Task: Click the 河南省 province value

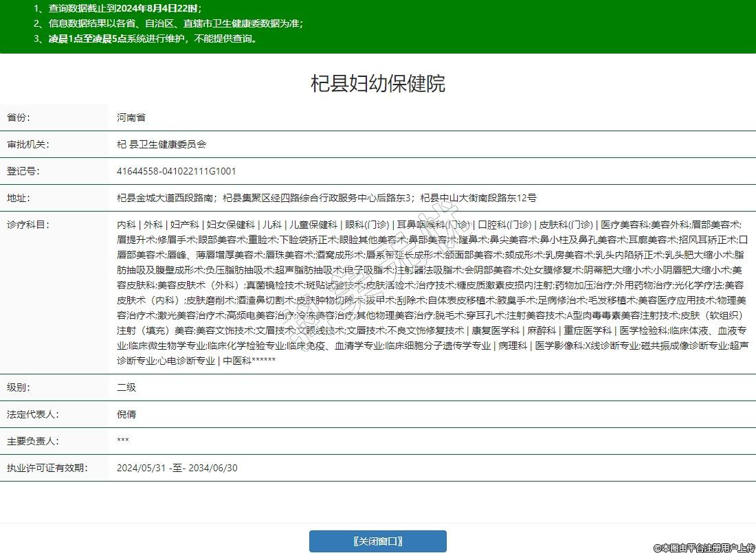Action: coord(131,117)
